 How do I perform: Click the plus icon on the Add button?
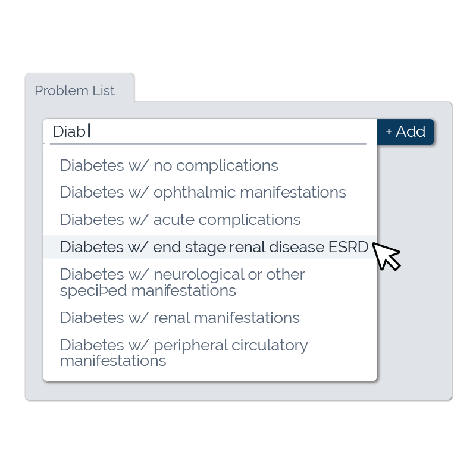pos(389,131)
